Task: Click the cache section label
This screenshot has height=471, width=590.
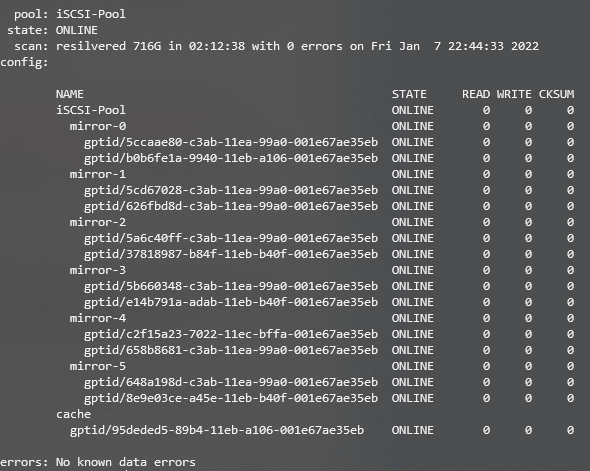Action: (x=73, y=414)
